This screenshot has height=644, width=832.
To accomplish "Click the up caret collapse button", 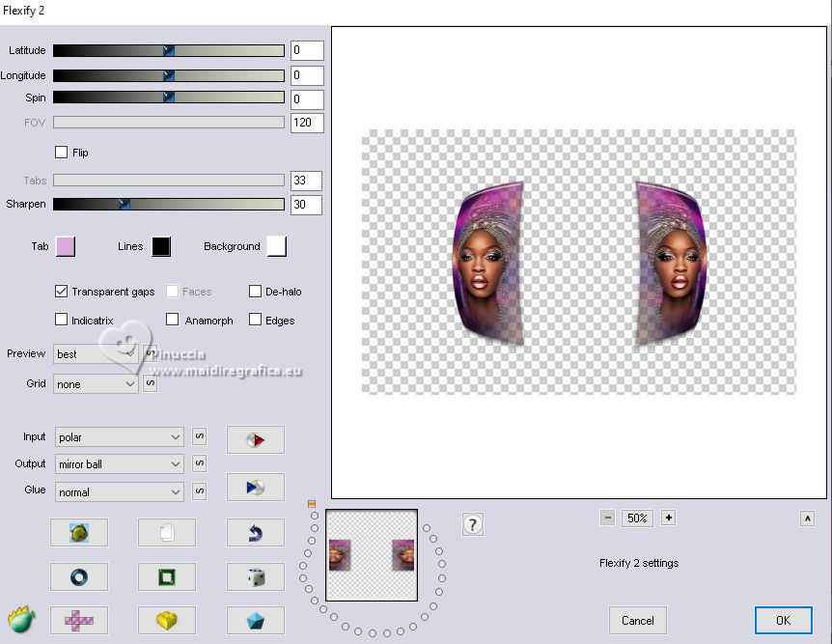I will coord(807,518).
